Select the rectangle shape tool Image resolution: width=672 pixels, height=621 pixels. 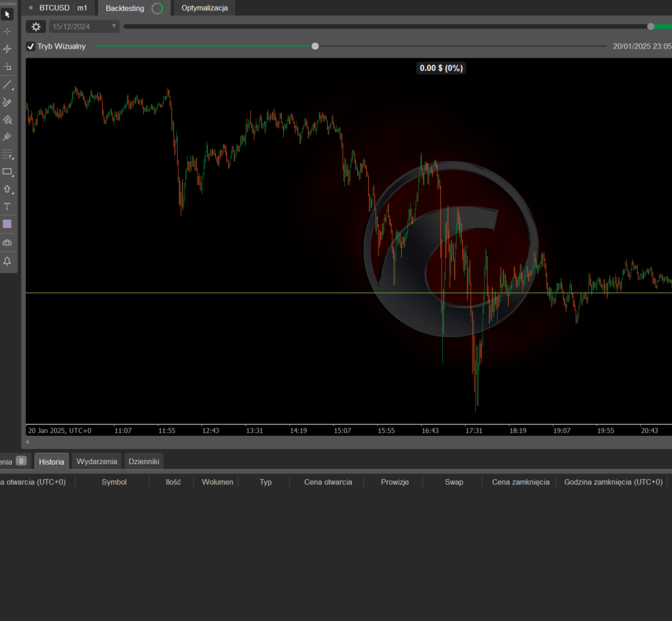coord(8,172)
